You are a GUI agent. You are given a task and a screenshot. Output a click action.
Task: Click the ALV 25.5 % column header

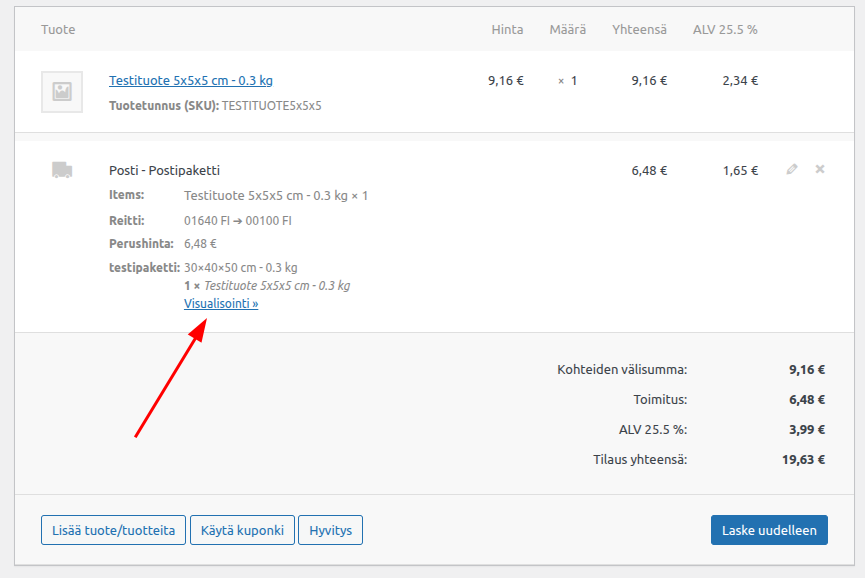coord(725,29)
